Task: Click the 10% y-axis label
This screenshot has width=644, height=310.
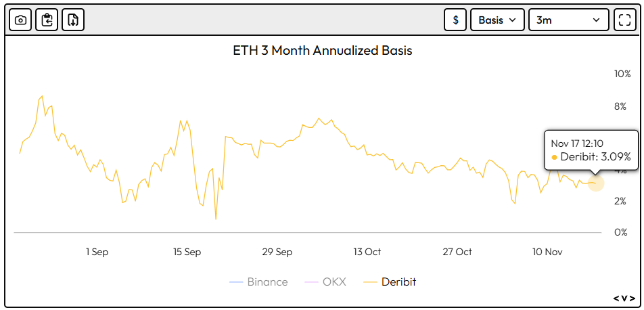Action: coord(622,74)
